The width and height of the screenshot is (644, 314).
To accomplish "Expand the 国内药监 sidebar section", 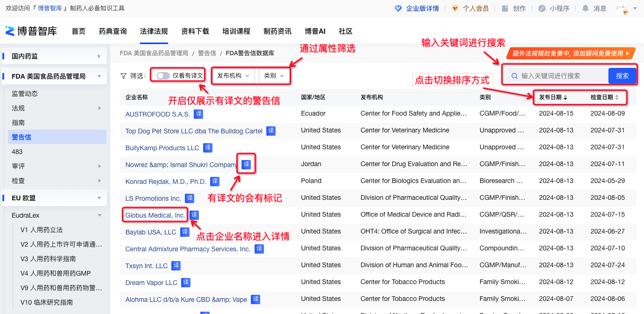I will [99, 56].
